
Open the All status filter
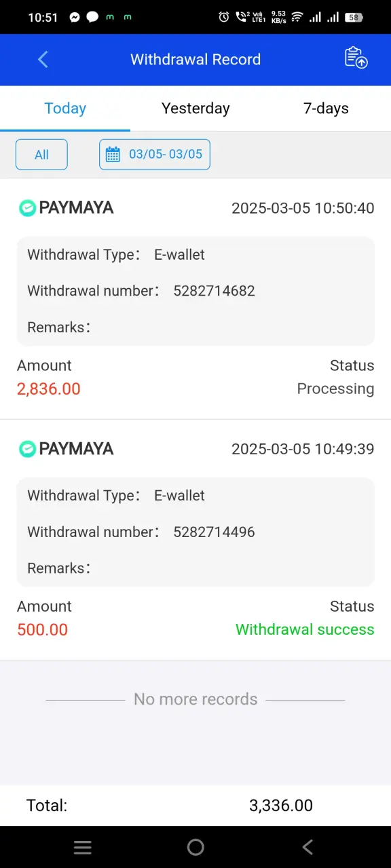(41, 155)
